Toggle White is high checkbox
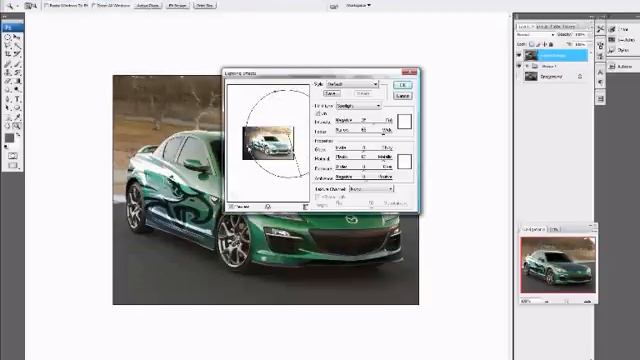The height and width of the screenshot is (360, 640). [317, 197]
